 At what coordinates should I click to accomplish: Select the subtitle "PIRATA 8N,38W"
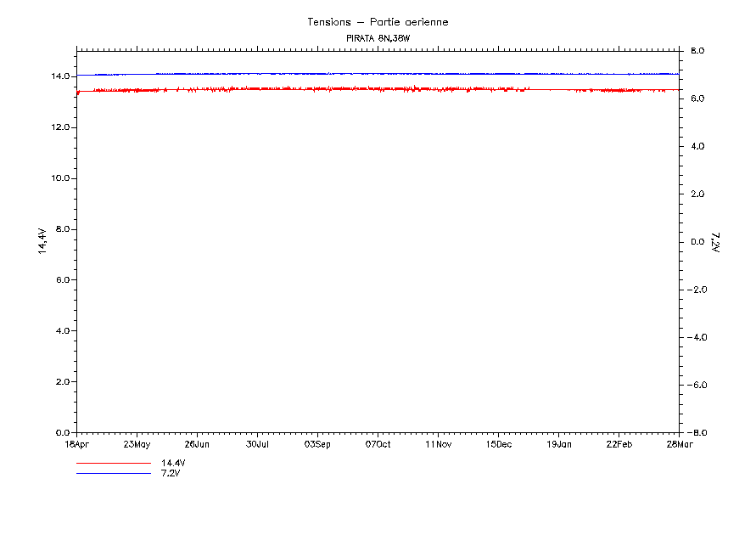coord(378,39)
